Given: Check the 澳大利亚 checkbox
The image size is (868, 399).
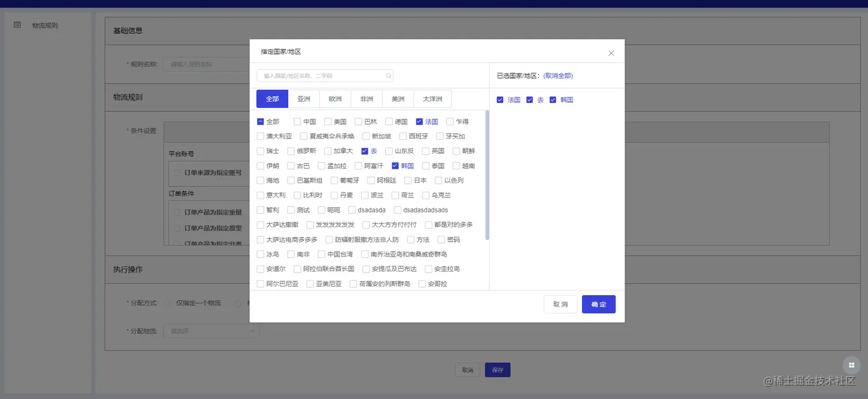Looking at the screenshot, I should click(x=261, y=137).
